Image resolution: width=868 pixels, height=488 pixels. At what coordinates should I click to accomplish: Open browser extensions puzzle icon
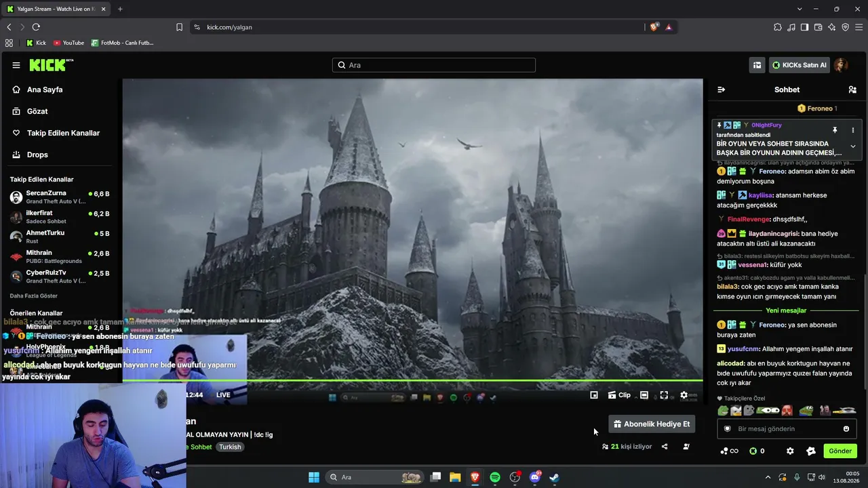tap(778, 27)
